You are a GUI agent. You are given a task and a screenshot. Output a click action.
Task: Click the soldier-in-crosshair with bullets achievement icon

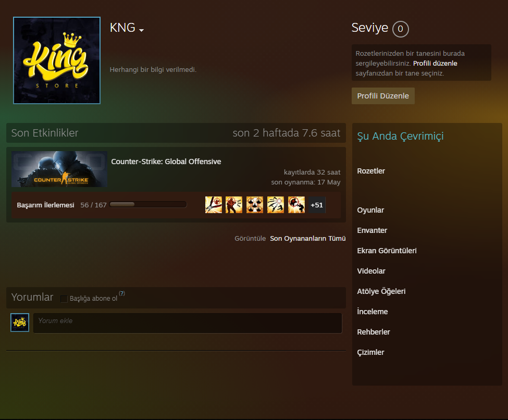tap(234, 205)
